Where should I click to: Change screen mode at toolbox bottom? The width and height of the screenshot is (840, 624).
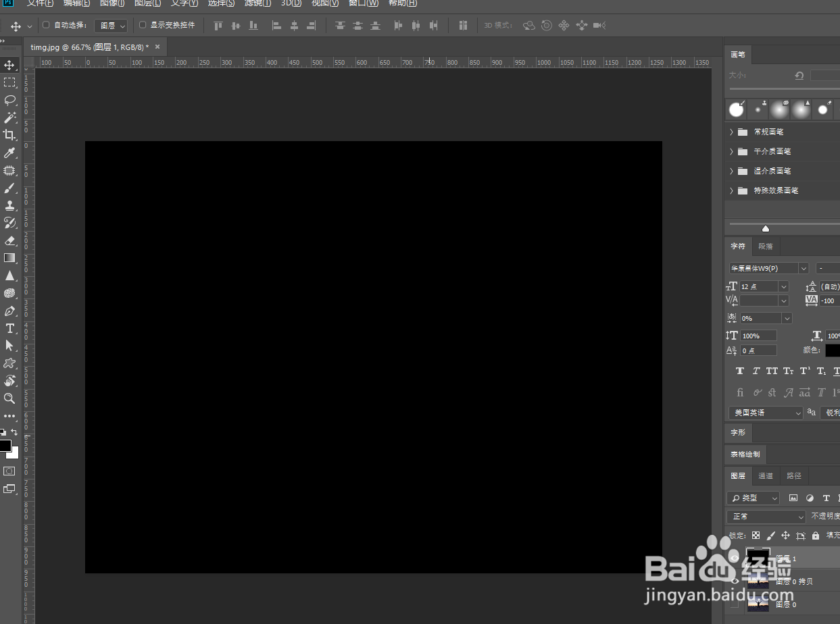tap(9, 488)
